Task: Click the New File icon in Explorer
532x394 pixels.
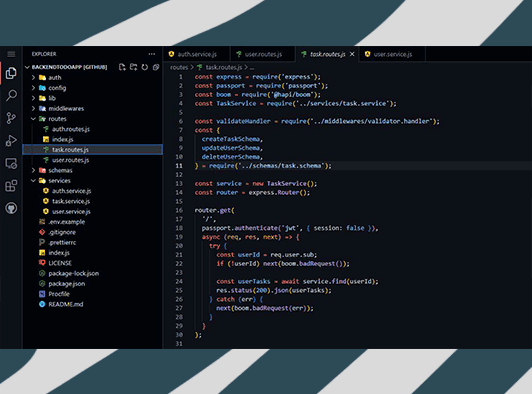Action: tap(122, 67)
